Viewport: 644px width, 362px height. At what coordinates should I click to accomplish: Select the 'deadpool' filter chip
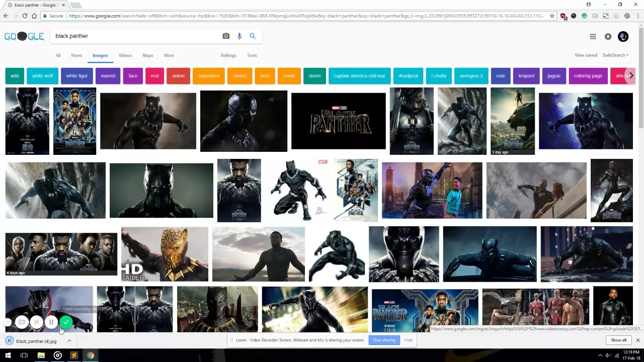(408, 76)
